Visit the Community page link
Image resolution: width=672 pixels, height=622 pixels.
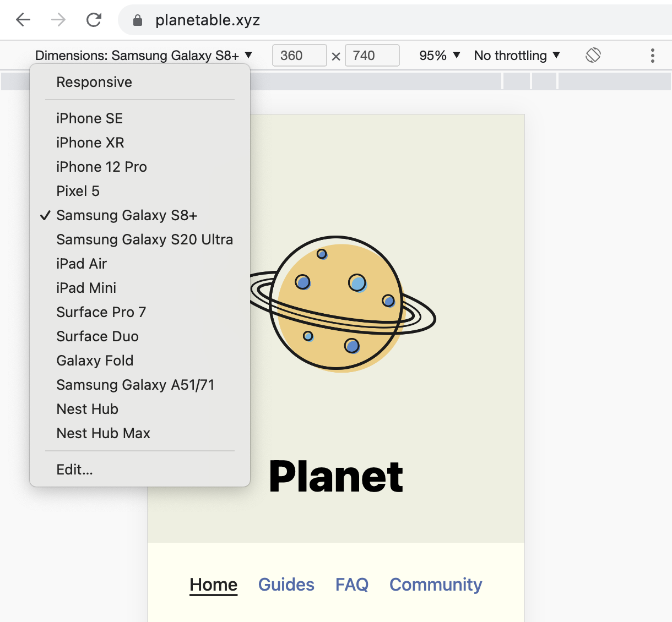435,585
